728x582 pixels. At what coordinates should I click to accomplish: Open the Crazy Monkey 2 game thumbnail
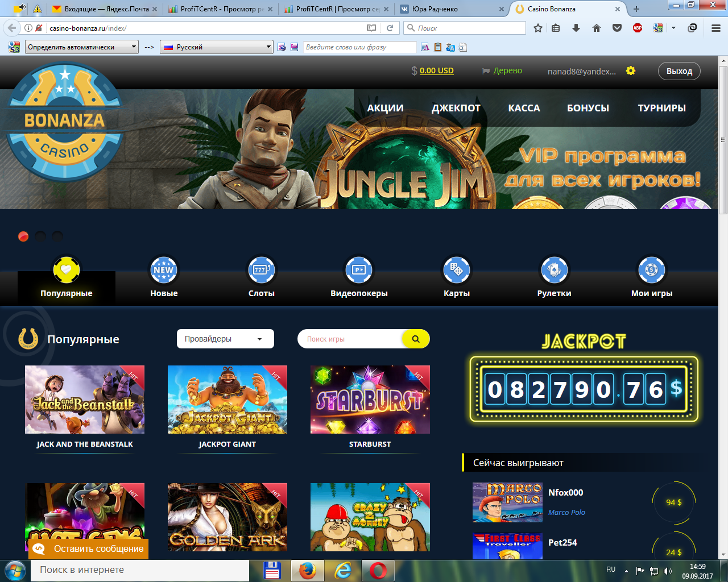[x=370, y=517]
